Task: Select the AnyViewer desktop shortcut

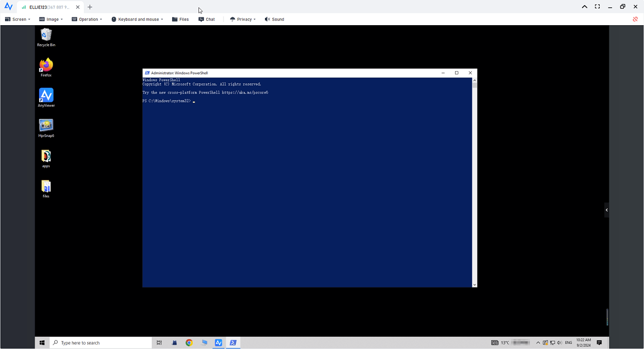Action: point(46,98)
